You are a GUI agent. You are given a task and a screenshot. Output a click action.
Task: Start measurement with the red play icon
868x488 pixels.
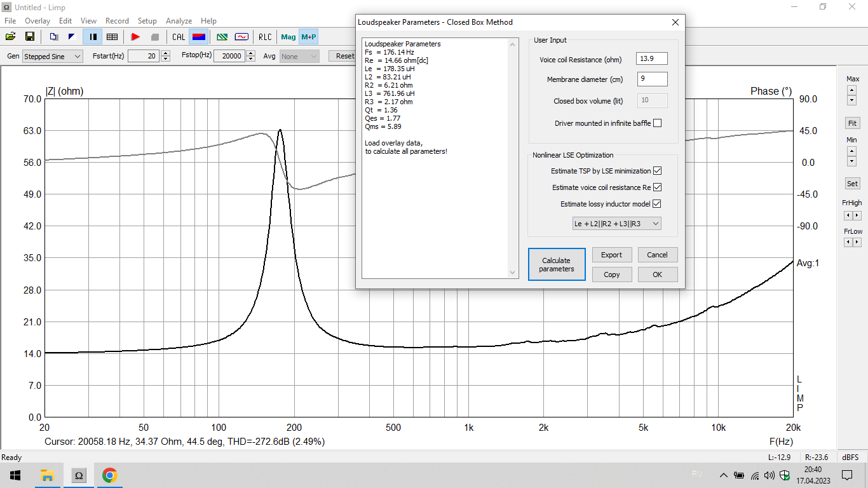point(135,37)
